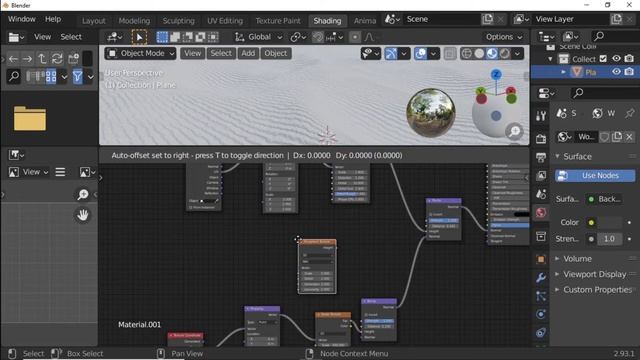Toggle fake user shield for world

tap(604, 137)
